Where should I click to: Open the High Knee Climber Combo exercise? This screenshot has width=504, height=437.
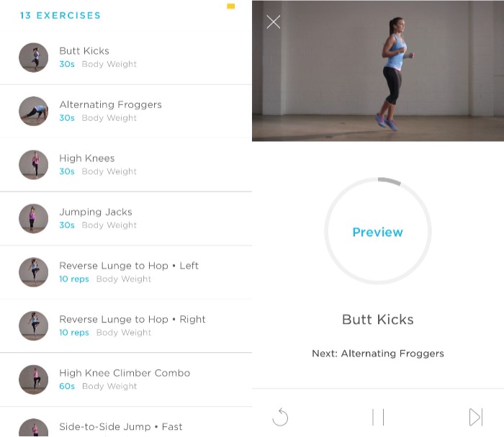point(126,379)
